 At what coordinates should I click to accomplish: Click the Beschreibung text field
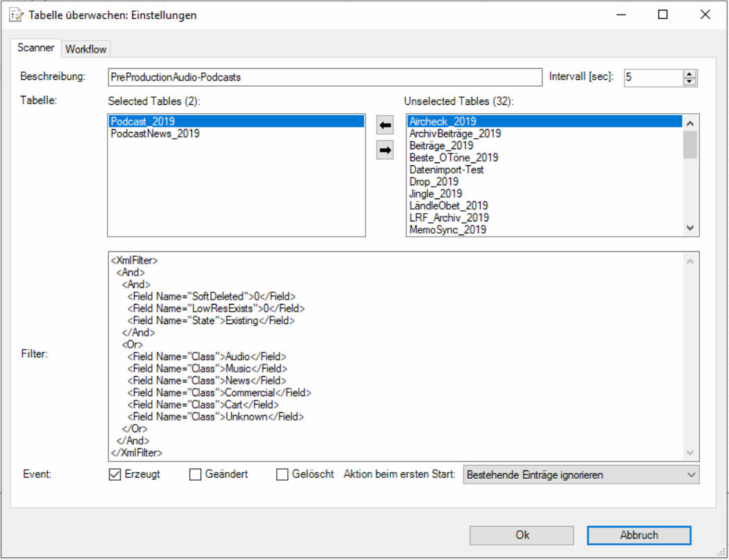pos(324,77)
